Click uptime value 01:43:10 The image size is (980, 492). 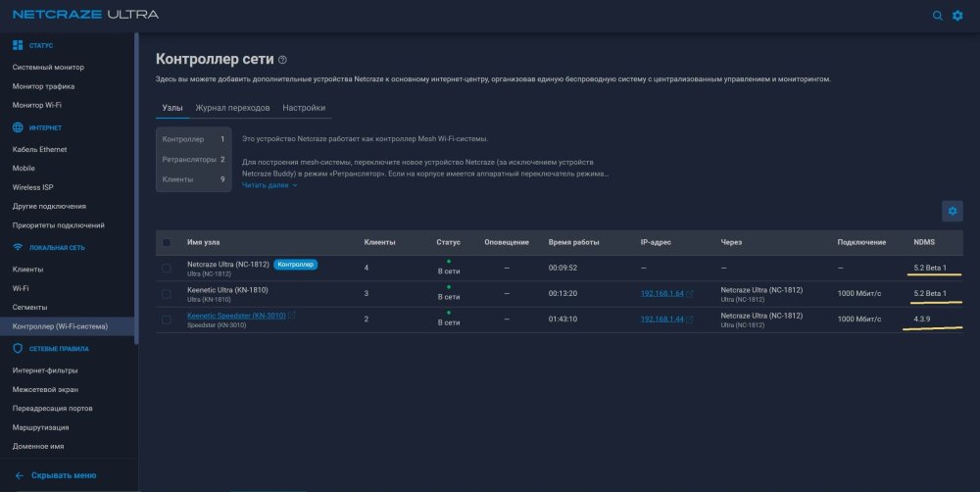[x=563, y=319]
